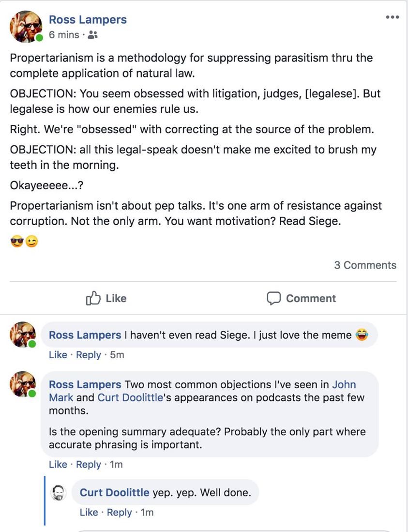
Task: Open Ross Lampers post author name
Action: click(x=88, y=20)
